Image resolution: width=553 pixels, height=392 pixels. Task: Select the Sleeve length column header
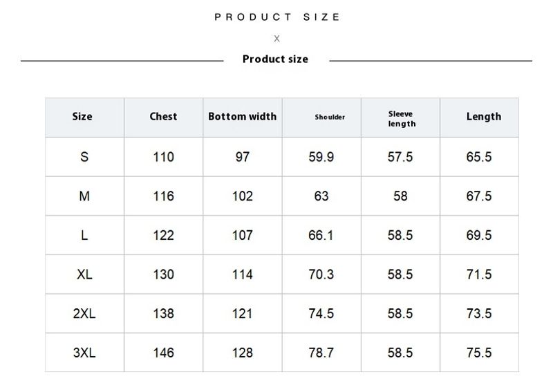[x=402, y=119]
